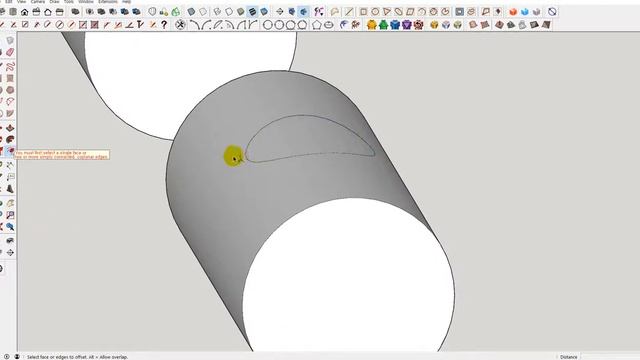This screenshot has width=640, height=360.
Task: Click the first circle icon in second toolbar row
Action: click(267, 25)
